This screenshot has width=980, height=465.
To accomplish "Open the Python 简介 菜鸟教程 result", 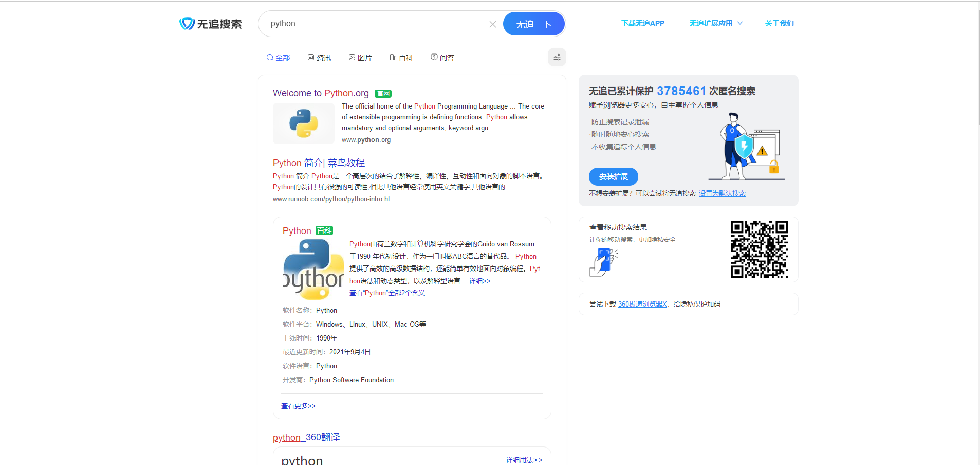I will [x=318, y=163].
